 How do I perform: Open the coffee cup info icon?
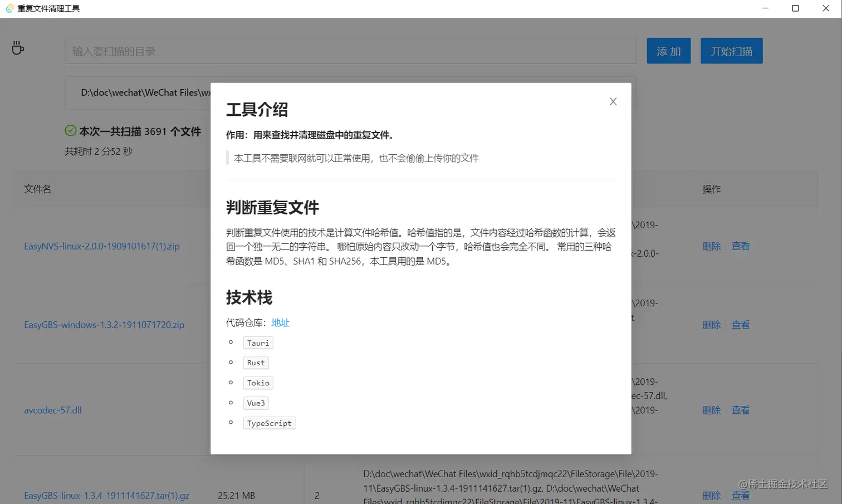(18, 48)
